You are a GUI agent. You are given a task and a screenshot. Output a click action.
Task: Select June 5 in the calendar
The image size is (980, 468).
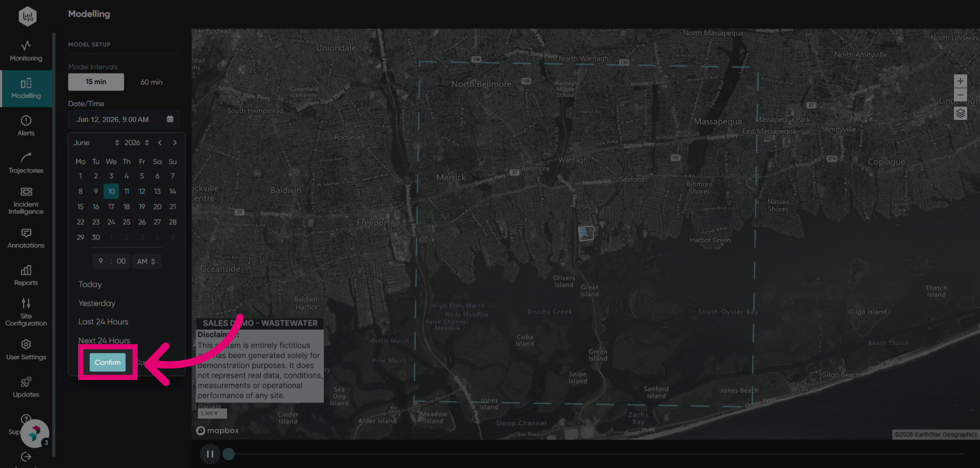click(x=142, y=176)
